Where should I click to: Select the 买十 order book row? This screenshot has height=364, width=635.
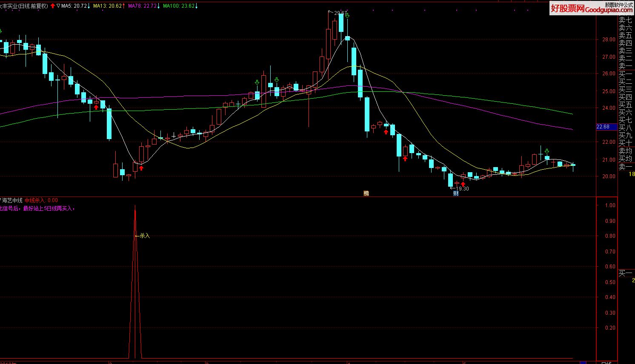[625, 143]
